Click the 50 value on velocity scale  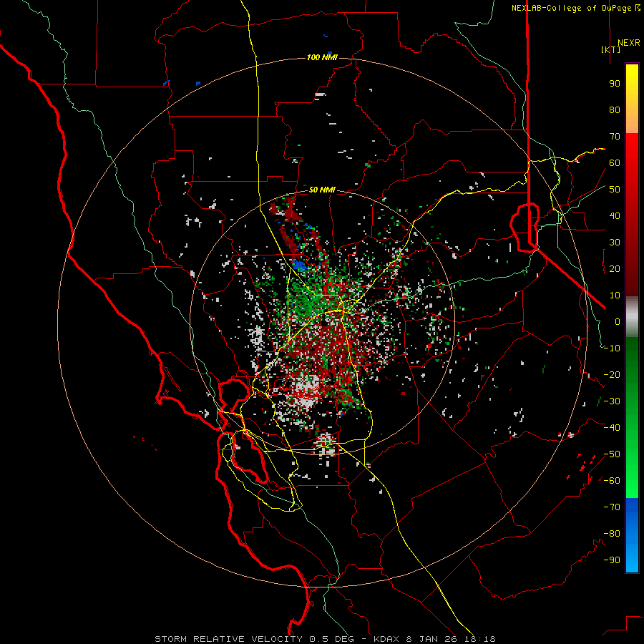[x=615, y=190]
